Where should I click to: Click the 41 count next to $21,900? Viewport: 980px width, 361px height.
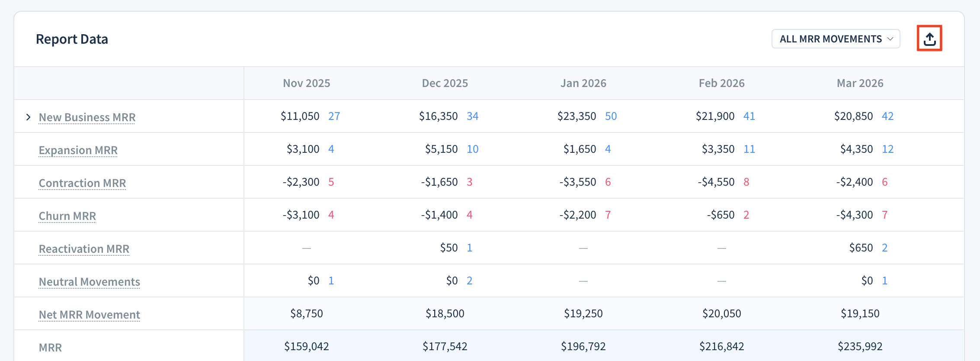(x=749, y=116)
